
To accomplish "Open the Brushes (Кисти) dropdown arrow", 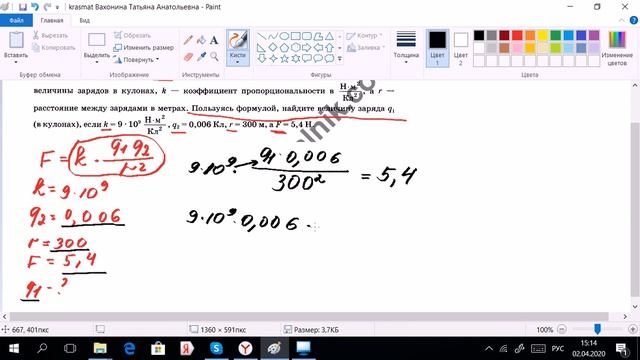I will (x=238, y=62).
